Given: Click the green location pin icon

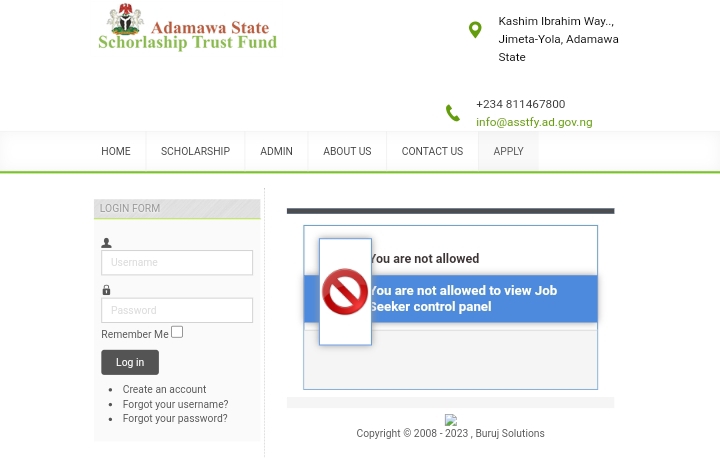Looking at the screenshot, I should 475,30.
